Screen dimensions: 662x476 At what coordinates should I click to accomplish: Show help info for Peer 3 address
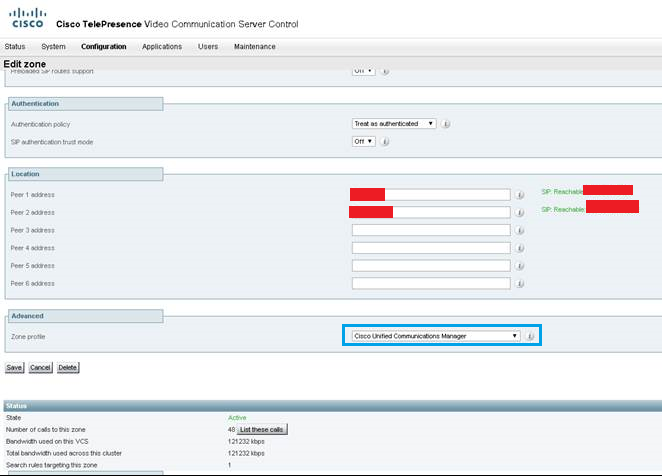(521, 231)
